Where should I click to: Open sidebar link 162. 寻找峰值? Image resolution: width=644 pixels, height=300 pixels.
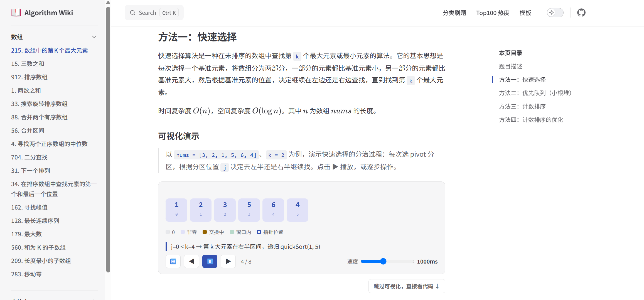click(29, 207)
